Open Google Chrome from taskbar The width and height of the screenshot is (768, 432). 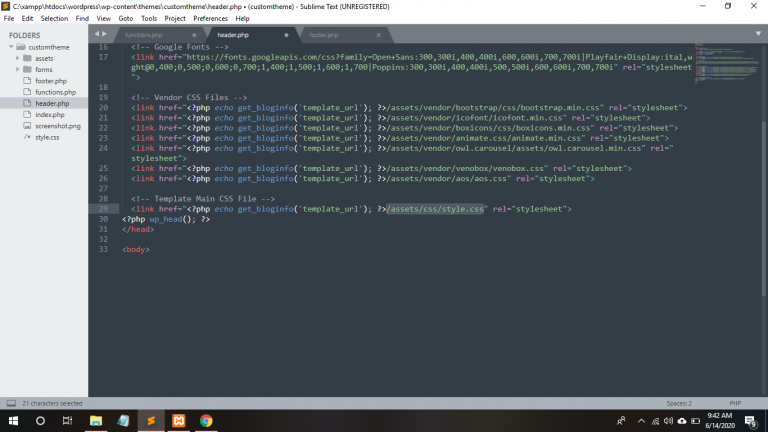206,421
